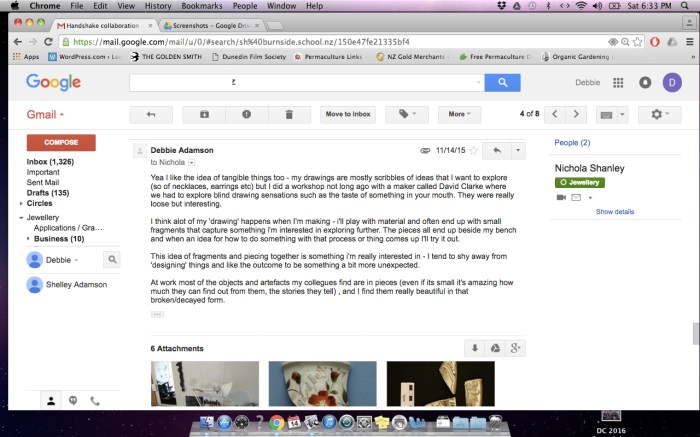Click the back arrow to return to the list
This screenshot has height=437, width=700.
pyautogui.click(x=152, y=114)
